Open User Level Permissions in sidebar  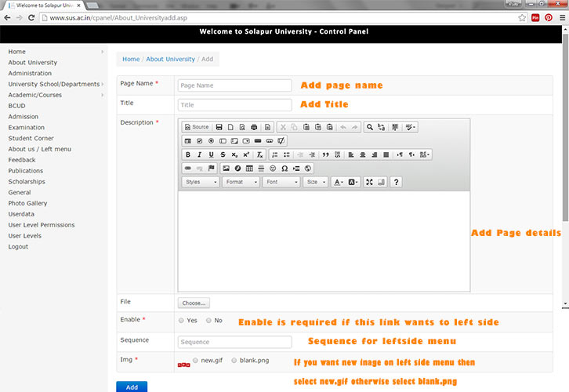42,225
